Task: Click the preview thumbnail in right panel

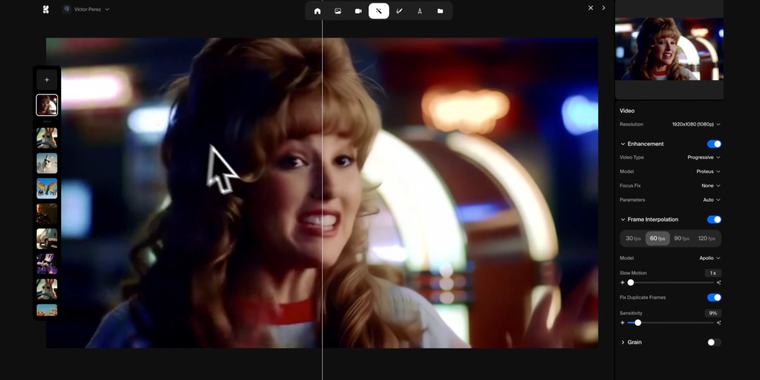Action: coord(669,49)
